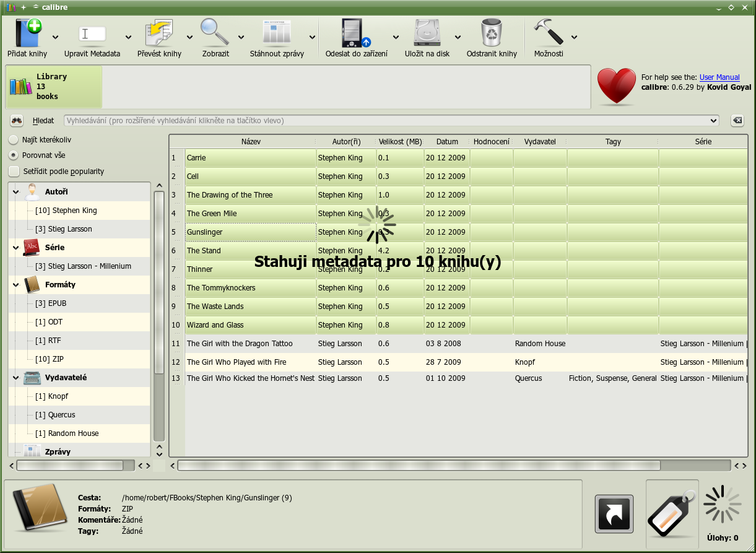Sort by Vydavatel column header

540,142
